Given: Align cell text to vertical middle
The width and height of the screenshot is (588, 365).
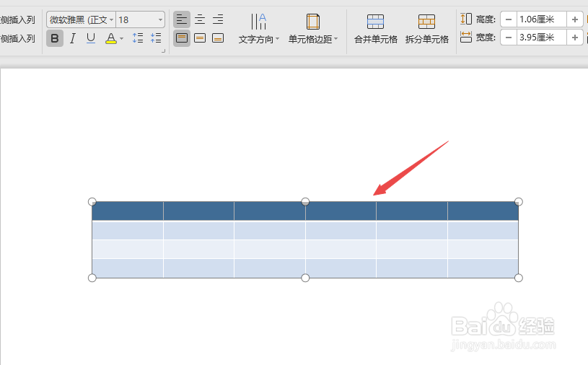Looking at the screenshot, I should coord(200,38).
